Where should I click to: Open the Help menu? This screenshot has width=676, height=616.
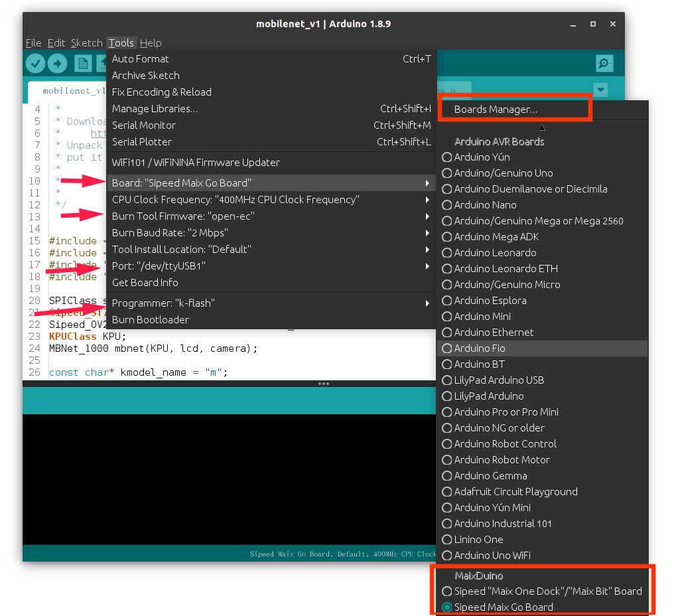[x=151, y=43]
